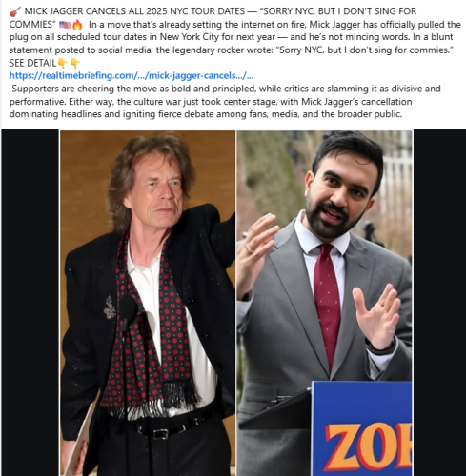Screen dimensions: 466x476
Task: Click the black bar left of photos
Action: 30,303
